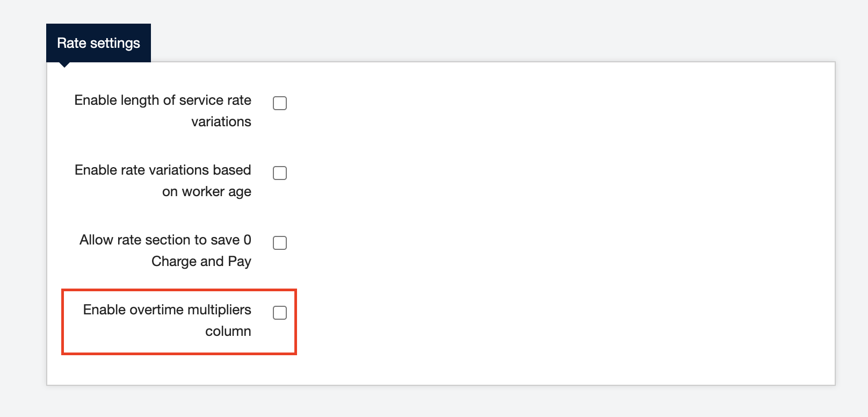The height and width of the screenshot is (417, 868).
Task: Click the digit '0' in the Allow rate label
Action: pos(247,240)
